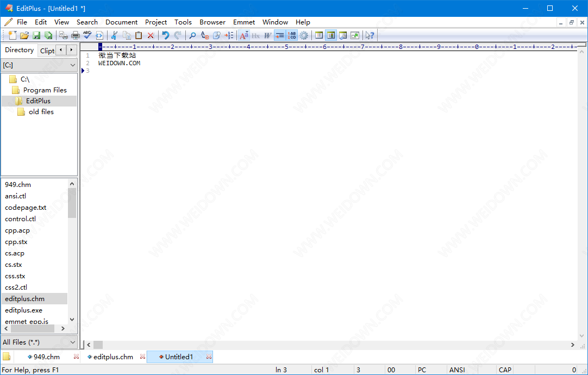Open the All Files (*.*) filter dropdown
This screenshot has width=588, height=375.
tap(39, 342)
